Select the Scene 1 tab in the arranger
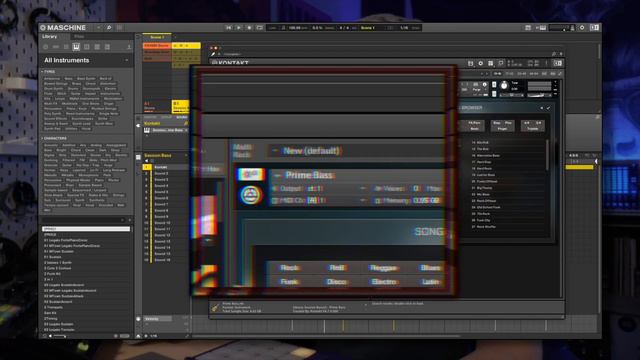640x360 pixels. click(157, 37)
